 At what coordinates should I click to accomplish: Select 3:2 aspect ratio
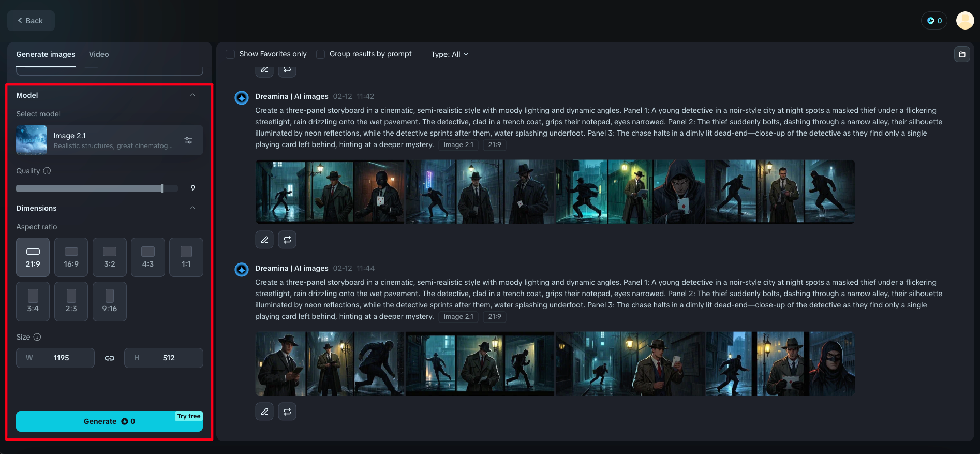pos(110,257)
